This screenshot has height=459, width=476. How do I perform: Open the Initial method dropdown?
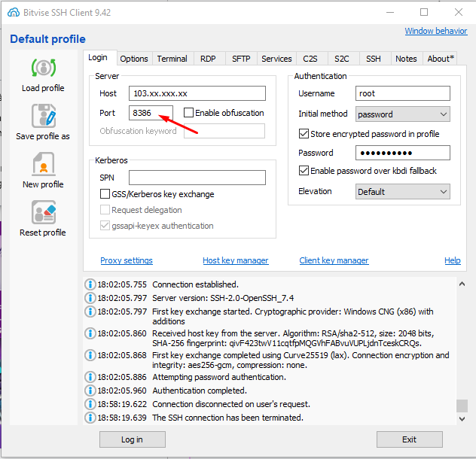pos(402,114)
